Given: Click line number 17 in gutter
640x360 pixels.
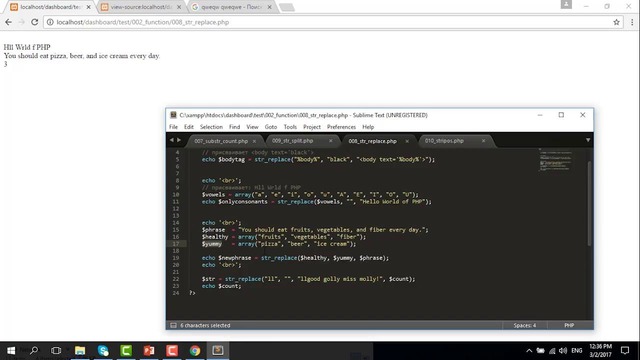Looking at the screenshot, I should click(x=176, y=244).
